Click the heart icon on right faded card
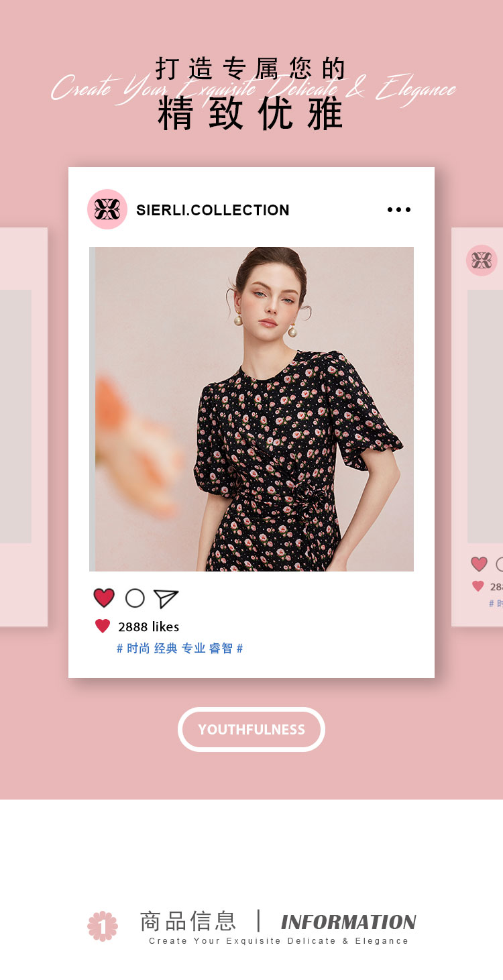 tap(479, 564)
